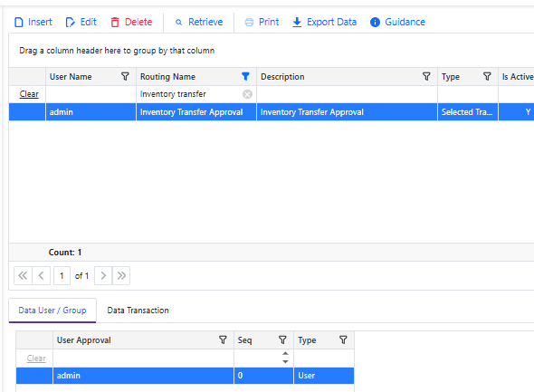This screenshot has width=534, height=392.
Task: Select the Seq cell with value 0
Action: 263,376
